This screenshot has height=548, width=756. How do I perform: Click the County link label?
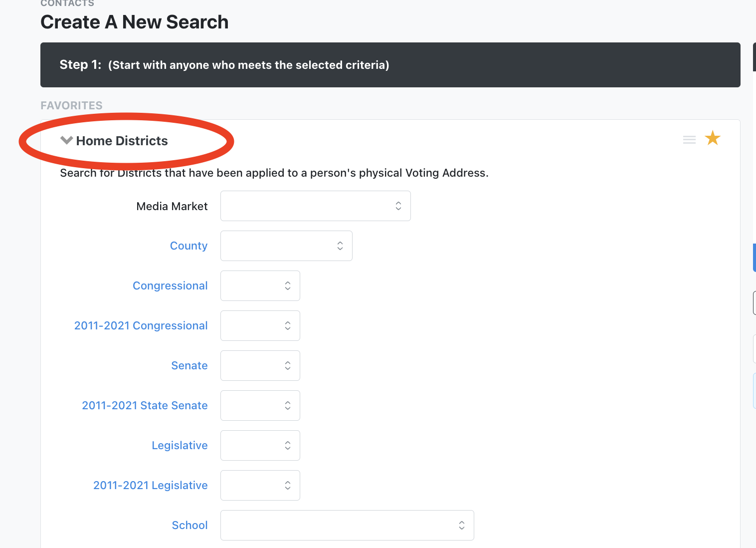(189, 246)
